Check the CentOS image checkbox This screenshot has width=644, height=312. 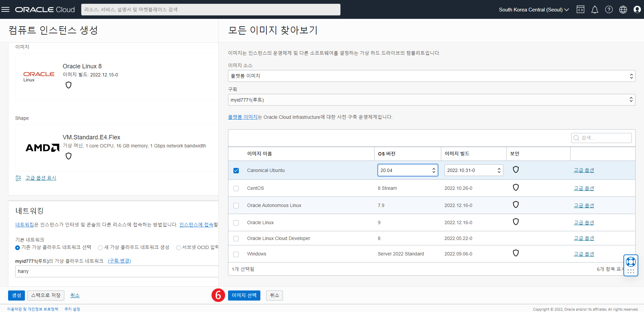pyautogui.click(x=236, y=188)
